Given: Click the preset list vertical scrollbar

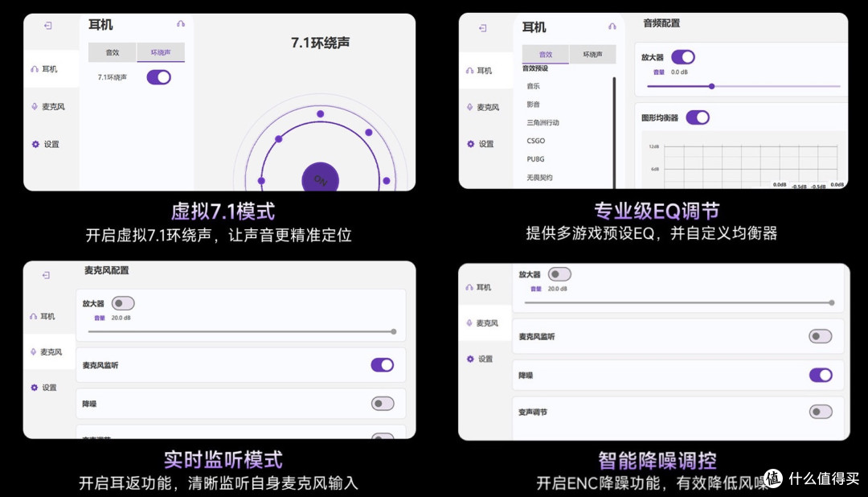Looking at the screenshot, I should click(614, 132).
